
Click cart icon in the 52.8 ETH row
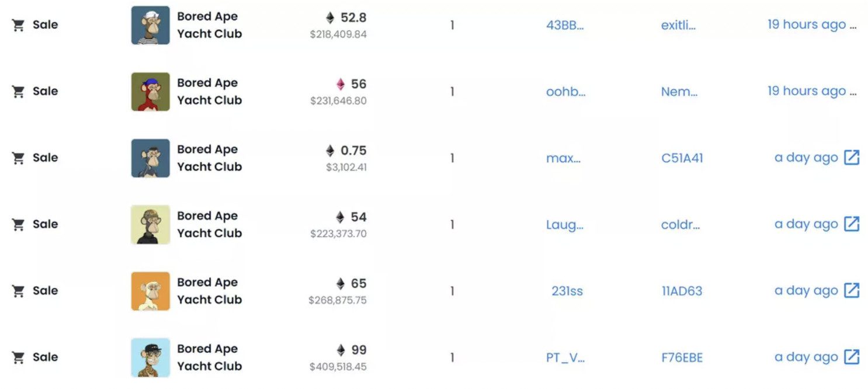(x=18, y=25)
